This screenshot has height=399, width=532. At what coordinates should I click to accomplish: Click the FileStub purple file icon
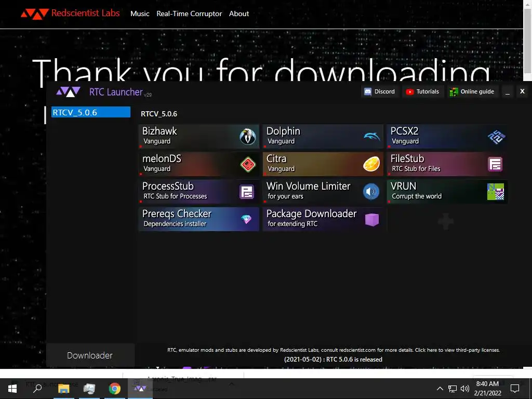495,164
